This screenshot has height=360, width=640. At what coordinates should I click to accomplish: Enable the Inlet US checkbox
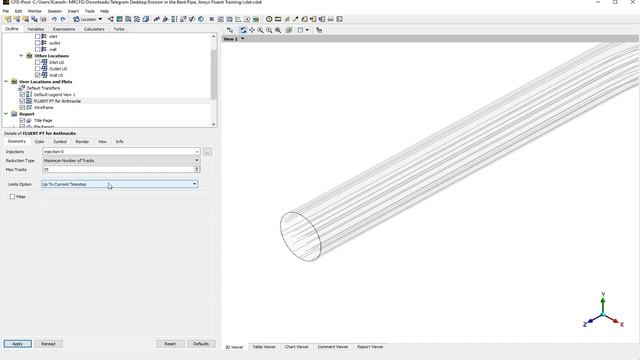[38, 62]
